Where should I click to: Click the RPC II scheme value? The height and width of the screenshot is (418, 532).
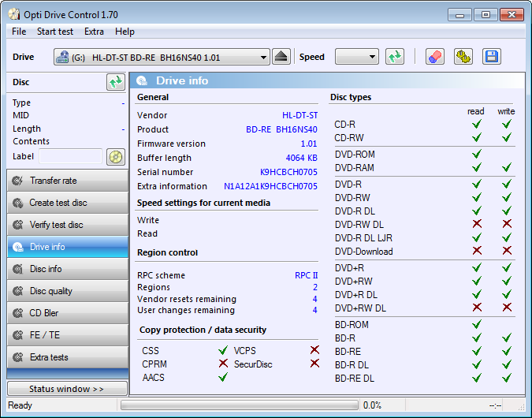pyautogui.click(x=306, y=275)
